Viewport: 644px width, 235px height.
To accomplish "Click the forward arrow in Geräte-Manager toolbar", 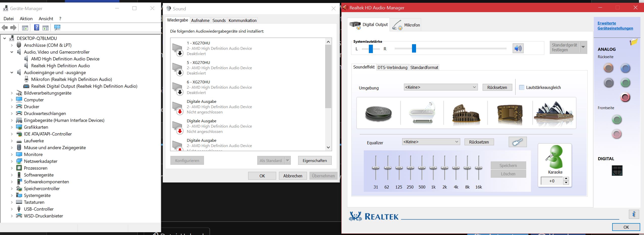I will [x=13, y=28].
